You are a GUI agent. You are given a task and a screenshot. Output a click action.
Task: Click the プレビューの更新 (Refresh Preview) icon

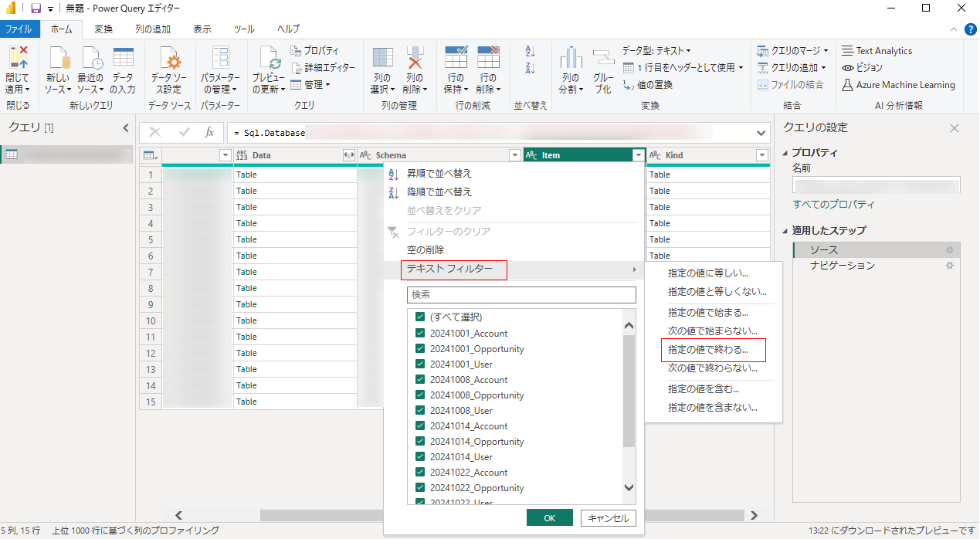pyautogui.click(x=269, y=59)
